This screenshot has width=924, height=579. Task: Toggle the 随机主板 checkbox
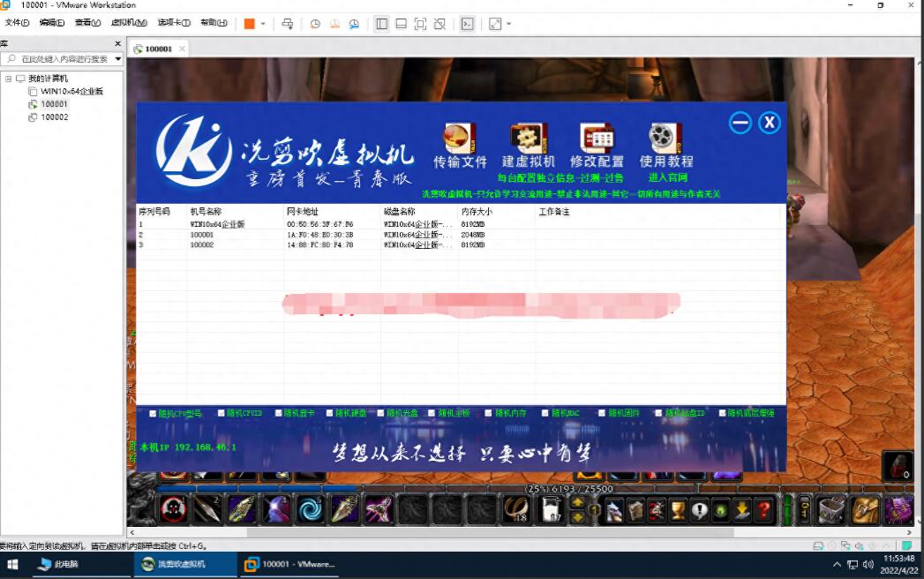[x=432, y=413]
